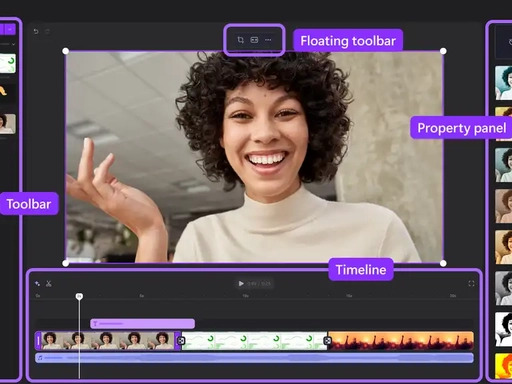Viewport: 512px width, 384px height.
Task: Select the woman video thumbnail in toolbar
Action: pos(7,124)
